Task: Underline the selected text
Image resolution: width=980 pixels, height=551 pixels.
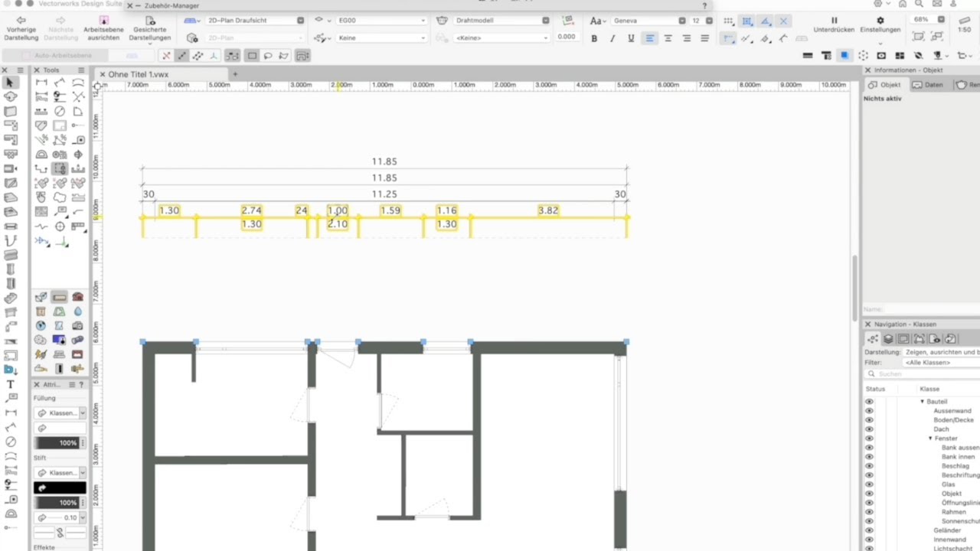Action: pos(631,38)
